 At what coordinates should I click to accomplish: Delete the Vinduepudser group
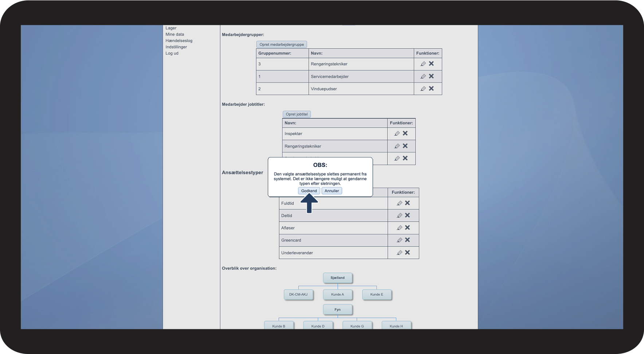(431, 88)
